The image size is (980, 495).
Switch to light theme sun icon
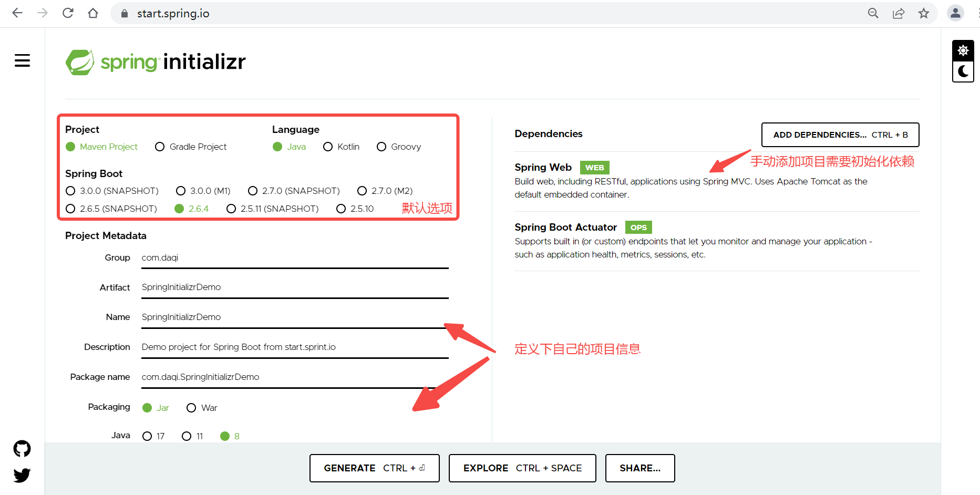963,50
